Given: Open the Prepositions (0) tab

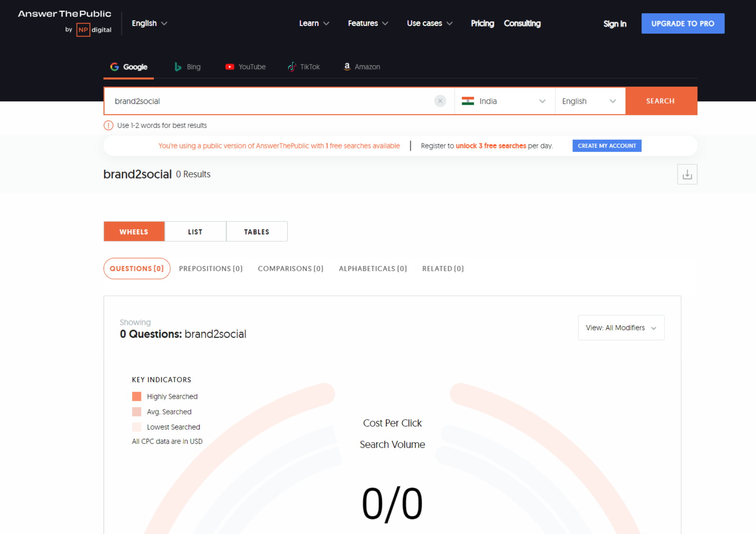Looking at the screenshot, I should pyautogui.click(x=211, y=269).
